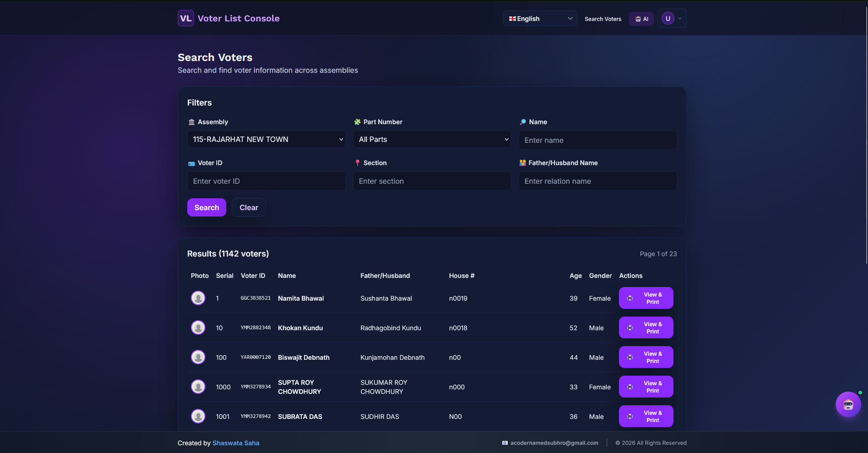Select the Search Voters navigation item
Screen dimensions: 868x453
[603, 19]
